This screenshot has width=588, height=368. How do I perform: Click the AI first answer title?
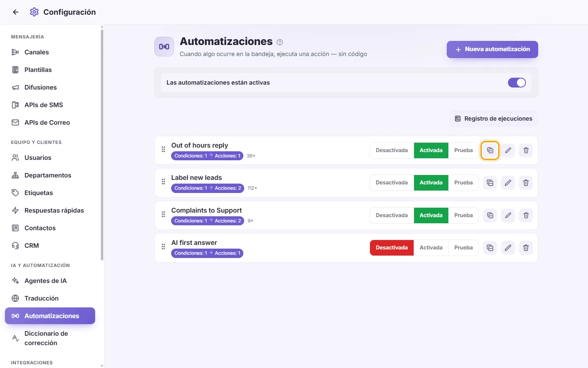click(x=194, y=243)
